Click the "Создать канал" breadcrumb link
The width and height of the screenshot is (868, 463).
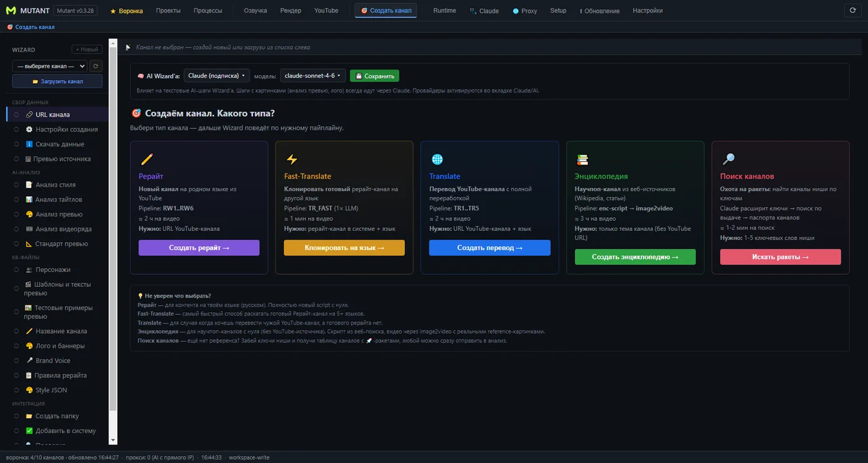(x=30, y=27)
